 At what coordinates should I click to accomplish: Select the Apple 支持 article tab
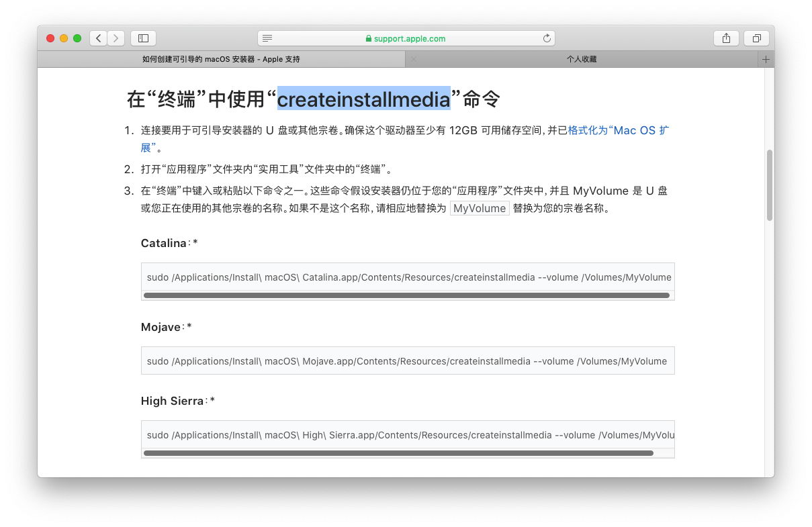coord(222,59)
